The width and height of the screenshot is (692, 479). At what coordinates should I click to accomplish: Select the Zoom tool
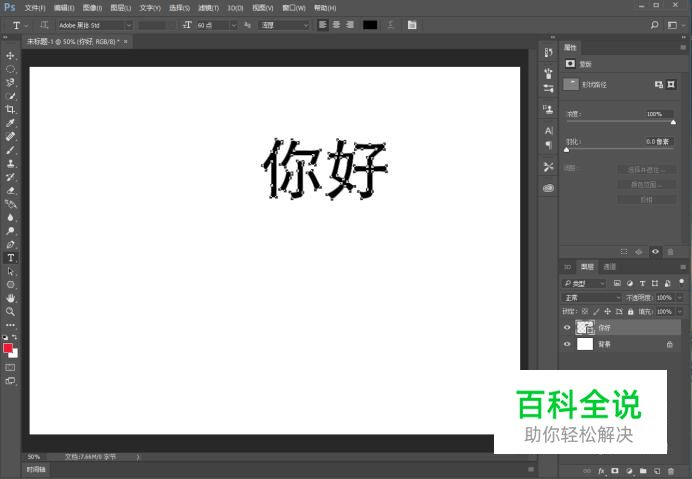(11, 312)
